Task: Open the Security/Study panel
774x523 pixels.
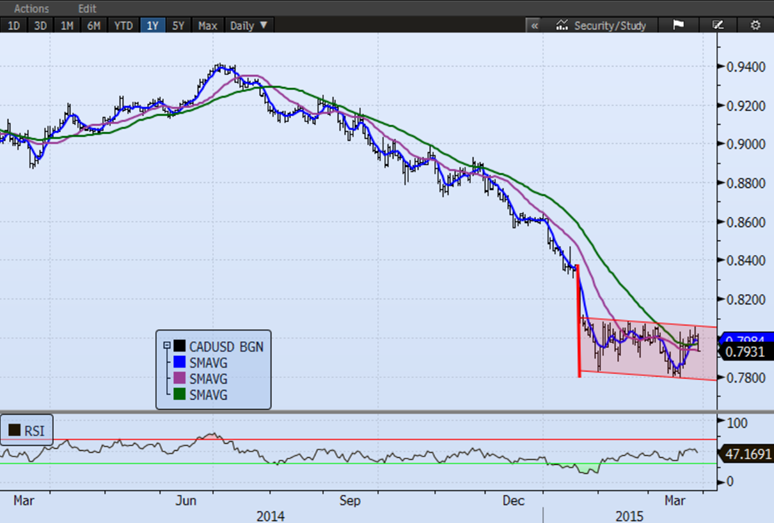Action: [603, 25]
